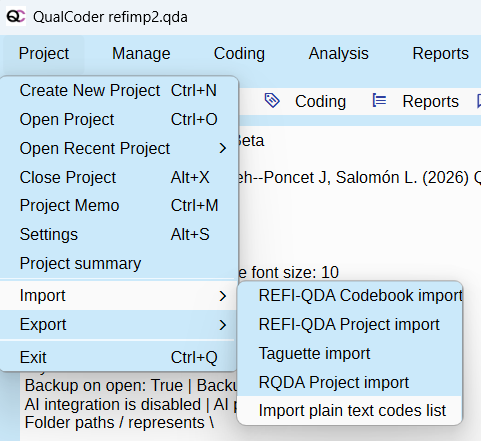This screenshot has width=481, height=441.
Task: Choose Close Project
Action: tap(118, 177)
